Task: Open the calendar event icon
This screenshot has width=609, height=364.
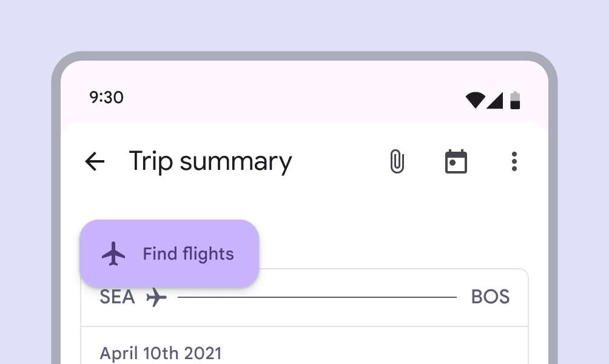Action: coord(456,162)
